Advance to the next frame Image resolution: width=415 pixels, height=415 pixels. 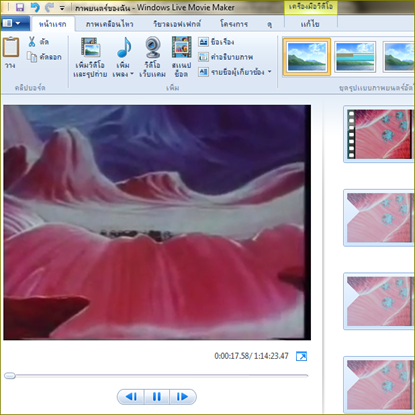point(183,397)
